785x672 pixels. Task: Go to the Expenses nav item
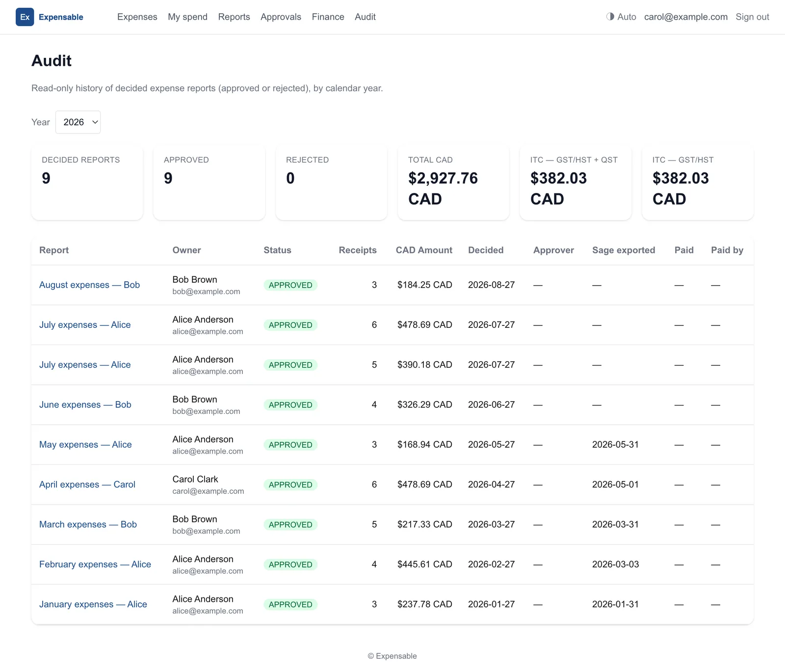pos(137,17)
